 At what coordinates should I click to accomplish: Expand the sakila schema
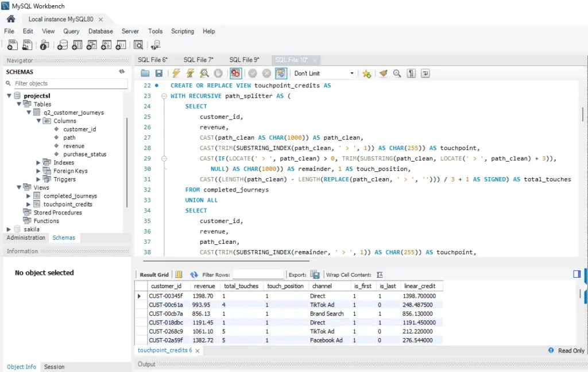point(9,229)
